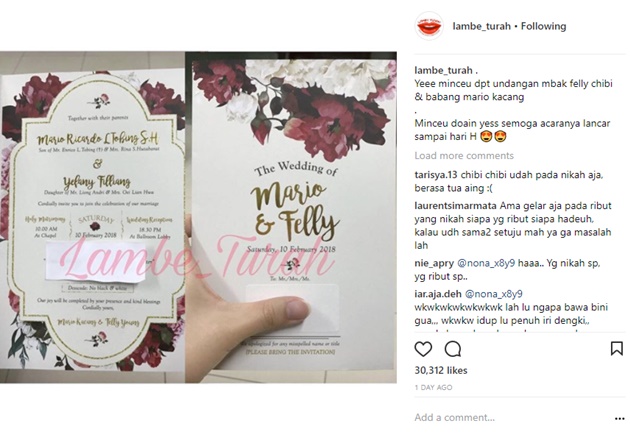Open the three-dot more options menu
This screenshot has width=630, height=434.
click(620, 419)
